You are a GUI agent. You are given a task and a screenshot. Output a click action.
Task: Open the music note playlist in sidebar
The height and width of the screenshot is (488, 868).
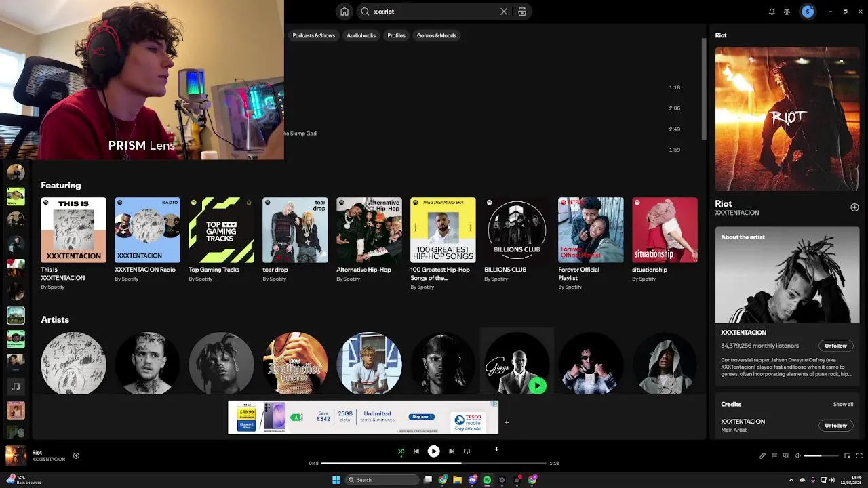tap(16, 386)
